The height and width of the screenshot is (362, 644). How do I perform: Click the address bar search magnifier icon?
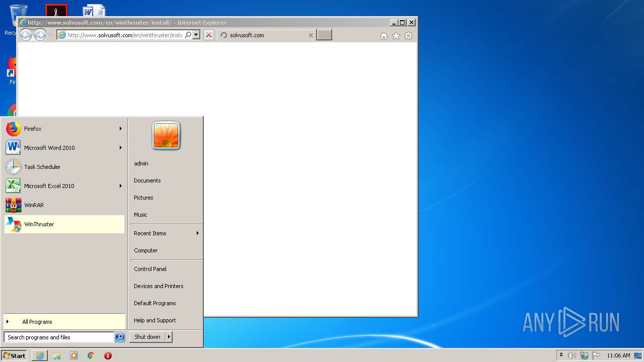tap(188, 35)
